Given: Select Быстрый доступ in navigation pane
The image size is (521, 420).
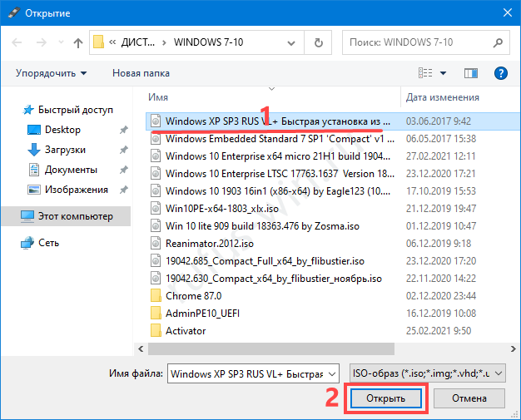Looking at the screenshot, I should [x=67, y=110].
